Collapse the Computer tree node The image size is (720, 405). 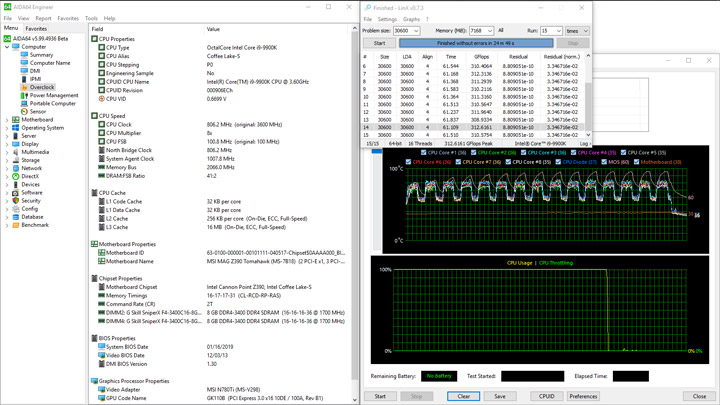coord(7,47)
